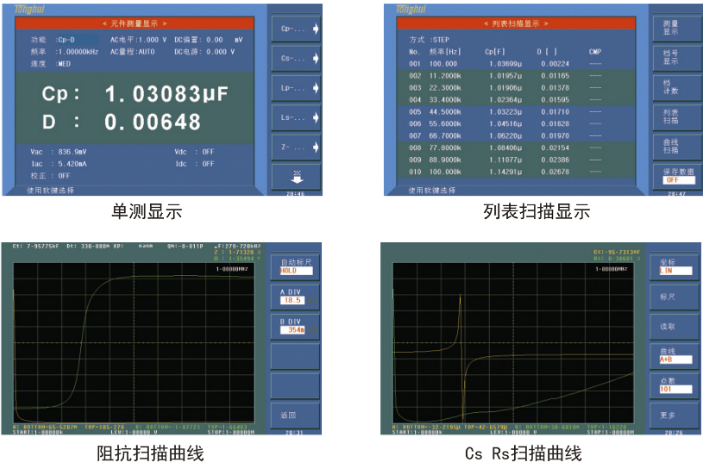Select the Z-... softkey
This screenshot has height=471, width=704.
[x=295, y=147]
